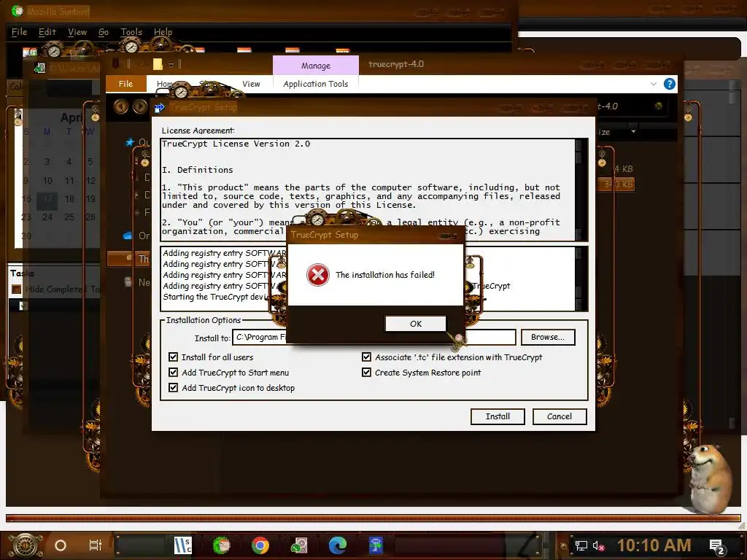Click the Browse... button
Image resolution: width=747 pixels, height=560 pixels.
(548, 337)
